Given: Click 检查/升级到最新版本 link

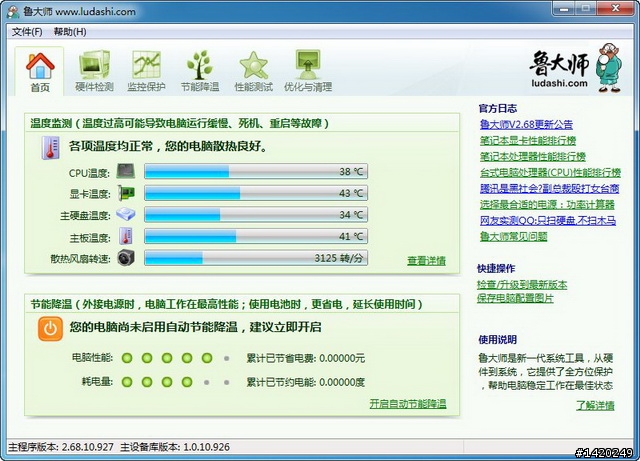Looking at the screenshot, I should 522,285.
